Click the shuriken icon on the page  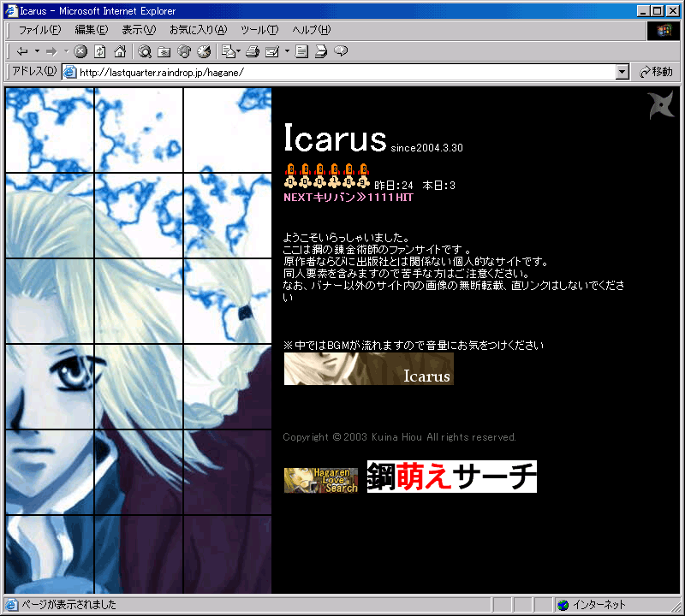click(x=661, y=105)
